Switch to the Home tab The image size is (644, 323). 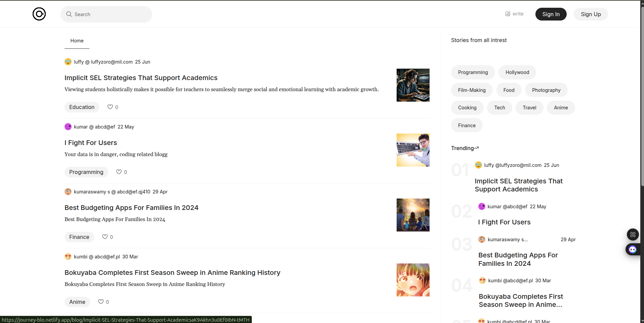pos(77,41)
